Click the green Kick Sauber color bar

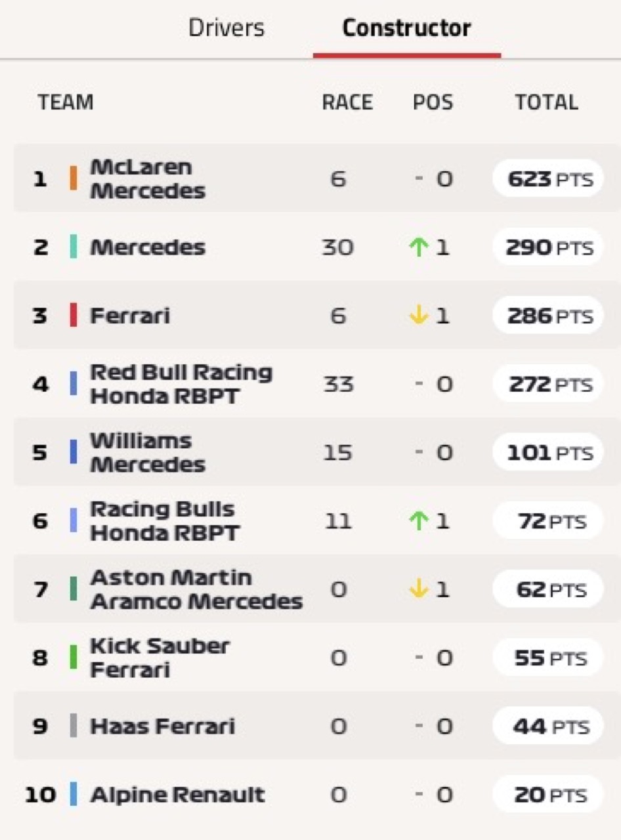pos(74,658)
